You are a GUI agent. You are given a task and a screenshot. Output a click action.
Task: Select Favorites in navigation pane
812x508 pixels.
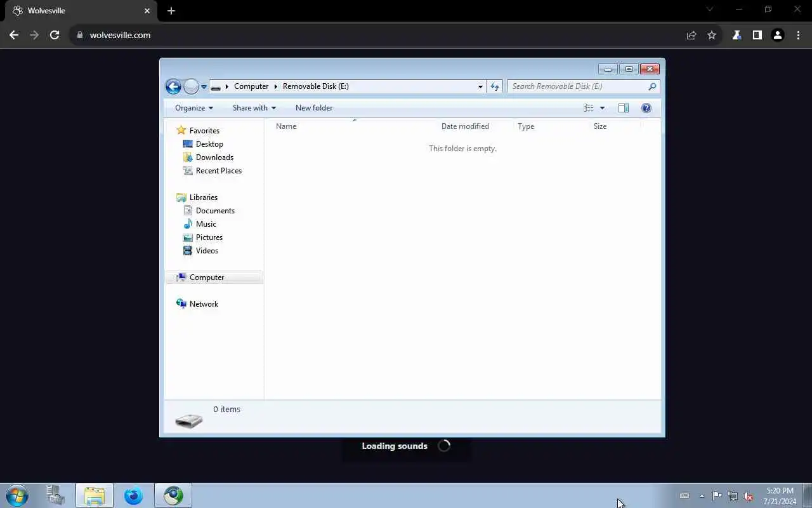tap(204, 131)
